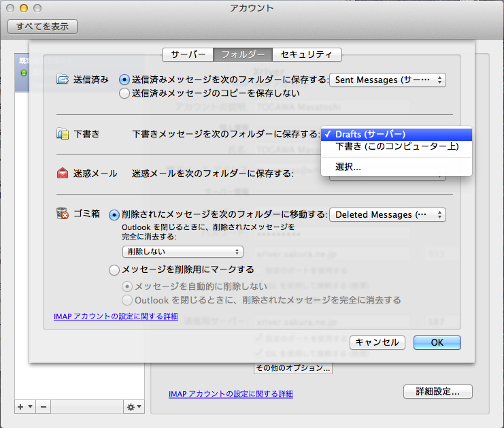Select 'Save sent messages to folder' radio
Screen dimensions: 504x428
124,80
